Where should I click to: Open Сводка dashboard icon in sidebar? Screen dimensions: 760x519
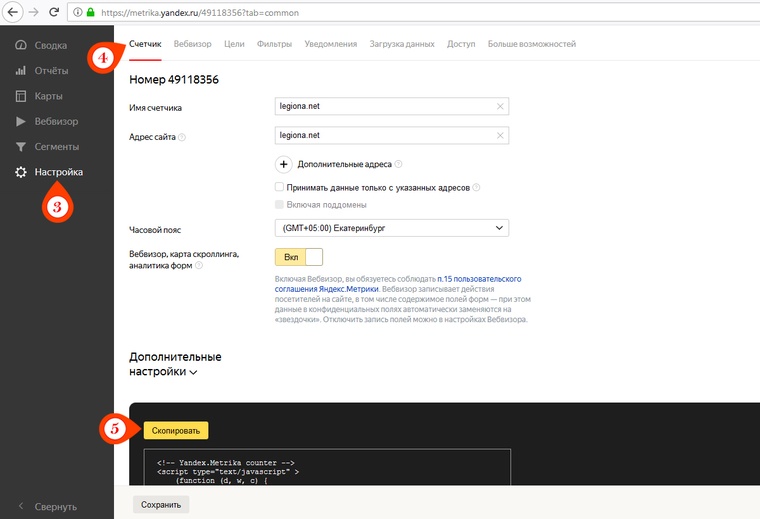click(x=20, y=46)
